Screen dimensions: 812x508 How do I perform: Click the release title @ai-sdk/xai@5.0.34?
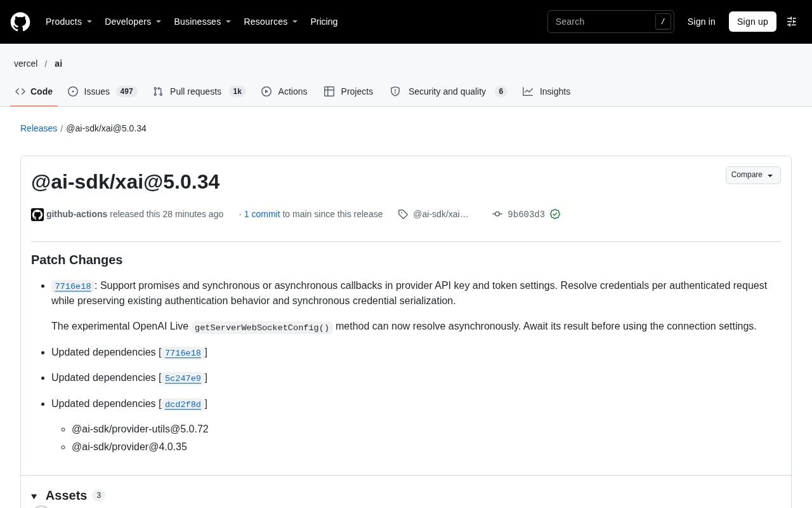tap(126, 182)
